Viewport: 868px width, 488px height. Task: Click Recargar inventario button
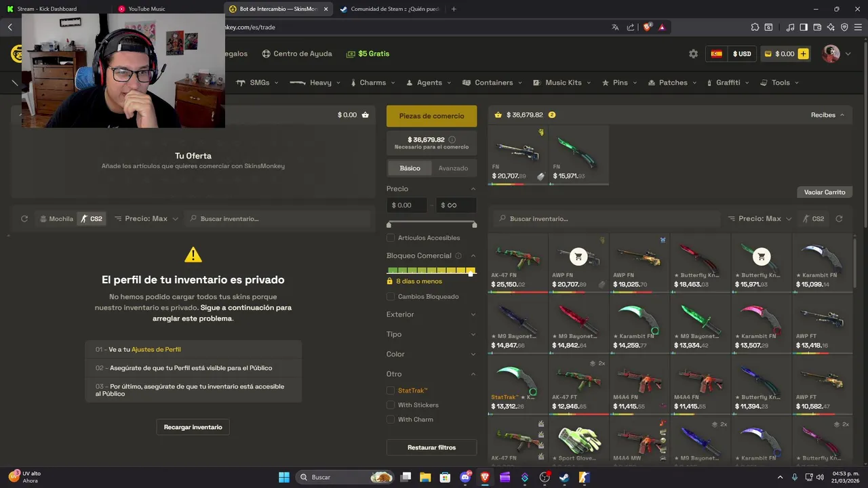193,427
